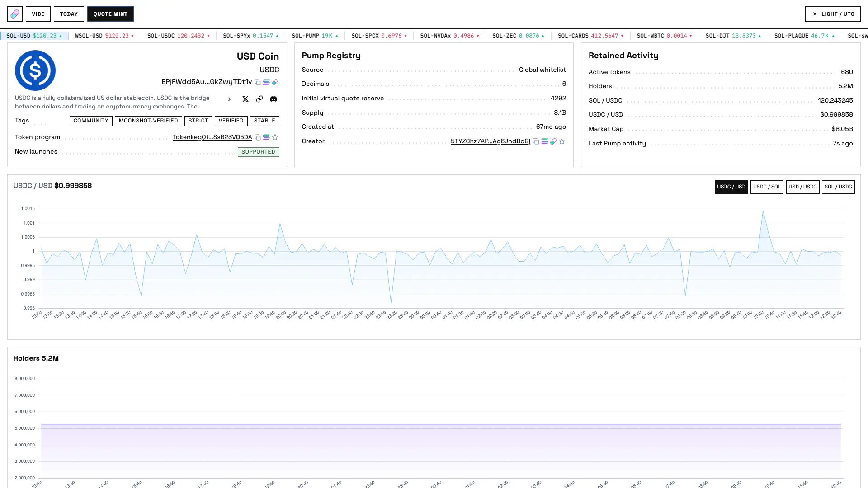Open the Today tab
Image resolution: width=868 pixels, height=488 pixels.
(69, 14)
